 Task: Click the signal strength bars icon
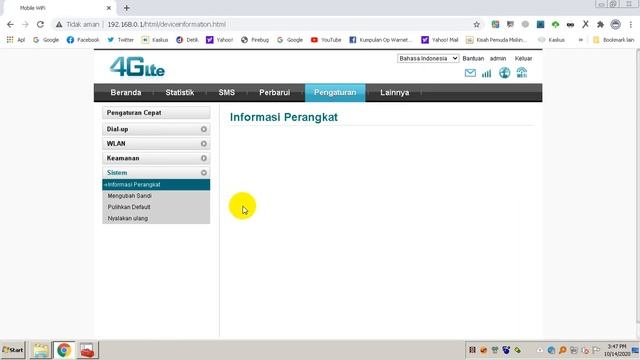487,73
